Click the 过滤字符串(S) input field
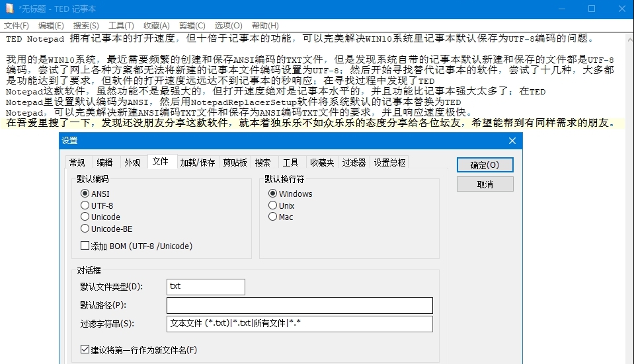This screenshot has height=364, width=634. click(x=299, y=324)
